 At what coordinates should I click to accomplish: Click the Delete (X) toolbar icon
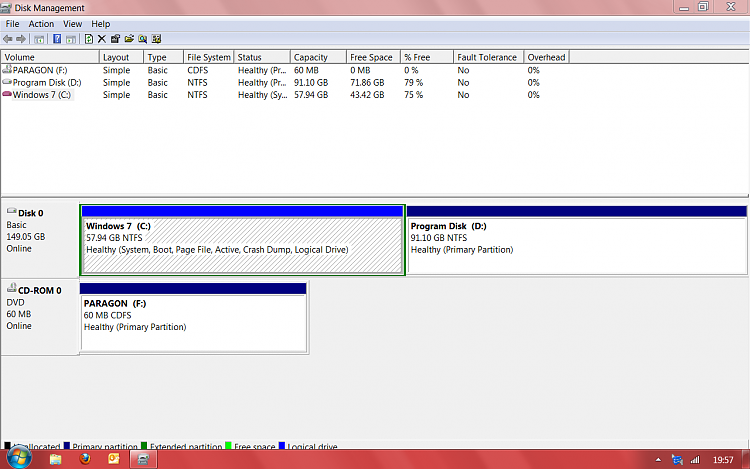click(101, 39)
